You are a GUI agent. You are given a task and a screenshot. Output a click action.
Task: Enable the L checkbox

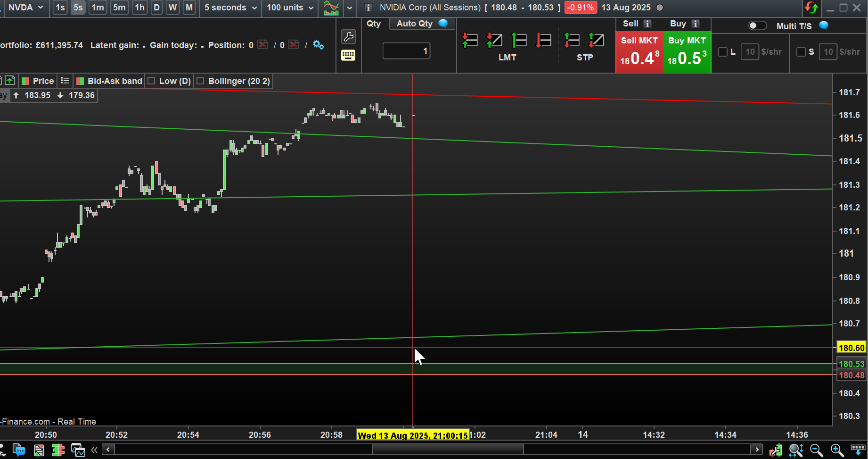pos(722,52)
